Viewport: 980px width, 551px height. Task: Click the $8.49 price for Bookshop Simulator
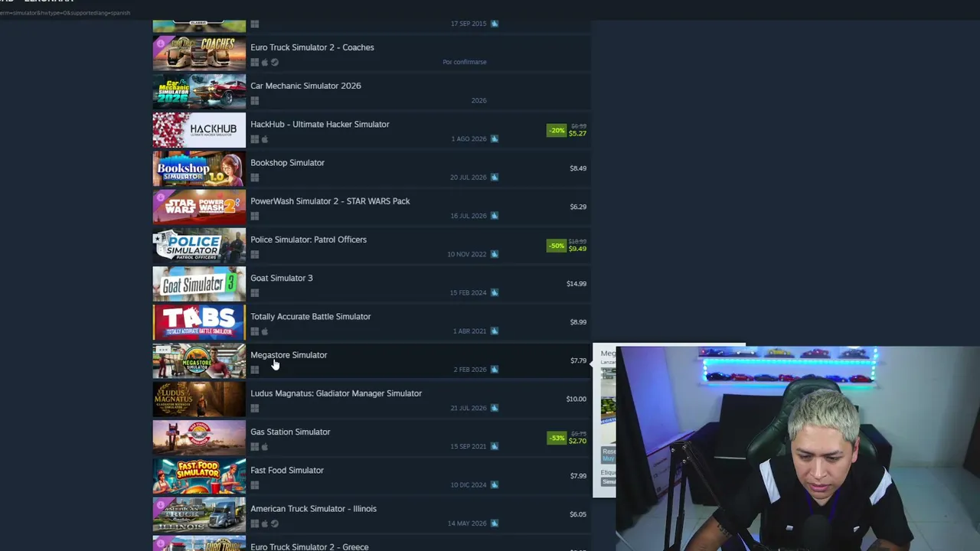[578, 168]
